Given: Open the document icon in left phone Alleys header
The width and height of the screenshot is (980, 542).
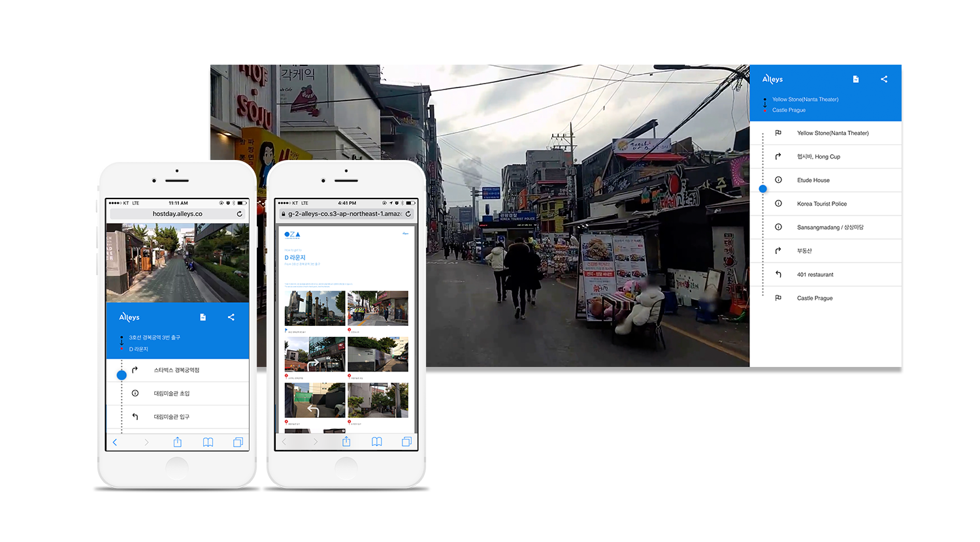Looking at the screenshot, I should pyautogui.click(x=203, y=317).
